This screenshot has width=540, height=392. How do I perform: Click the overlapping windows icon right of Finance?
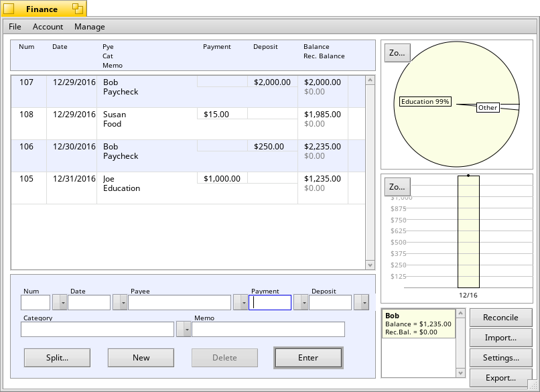(78, 9)
